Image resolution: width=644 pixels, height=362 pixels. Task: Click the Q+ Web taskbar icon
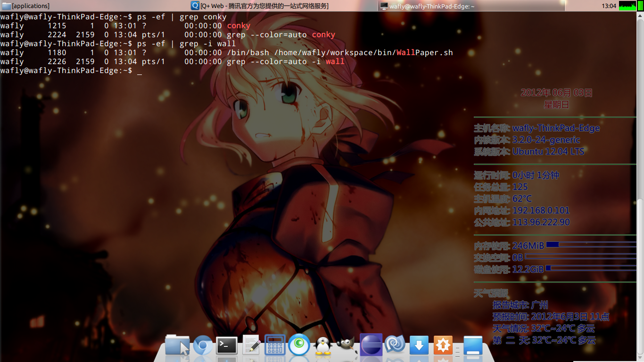tap(195, 6)
